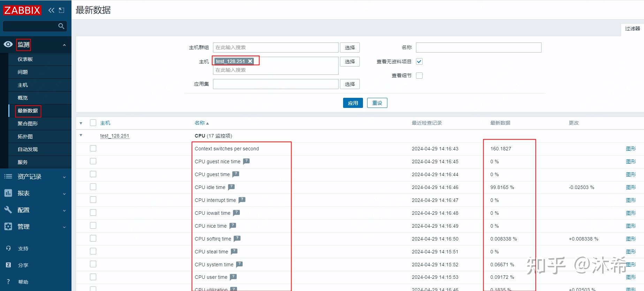Focus the 应用集 input field
Image resolution: width=644 pixels, height=291 pixels.
[275, 84]
